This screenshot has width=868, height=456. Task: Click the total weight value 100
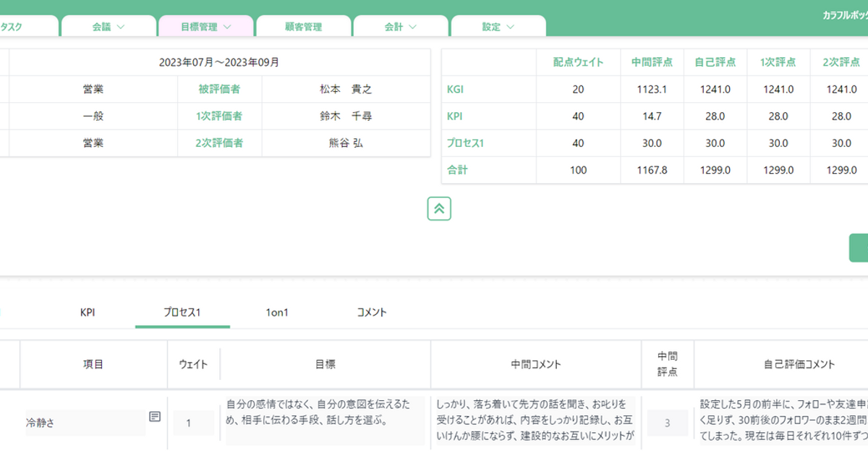(x=578, y=170)
